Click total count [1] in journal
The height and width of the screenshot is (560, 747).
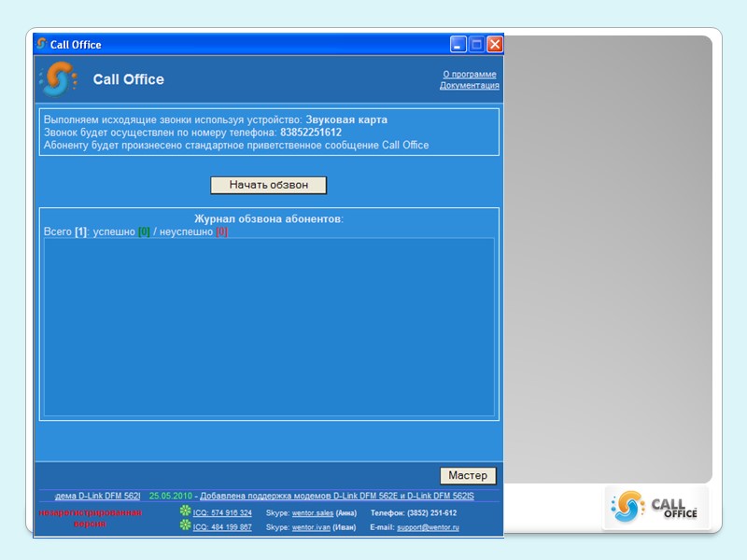80,231
